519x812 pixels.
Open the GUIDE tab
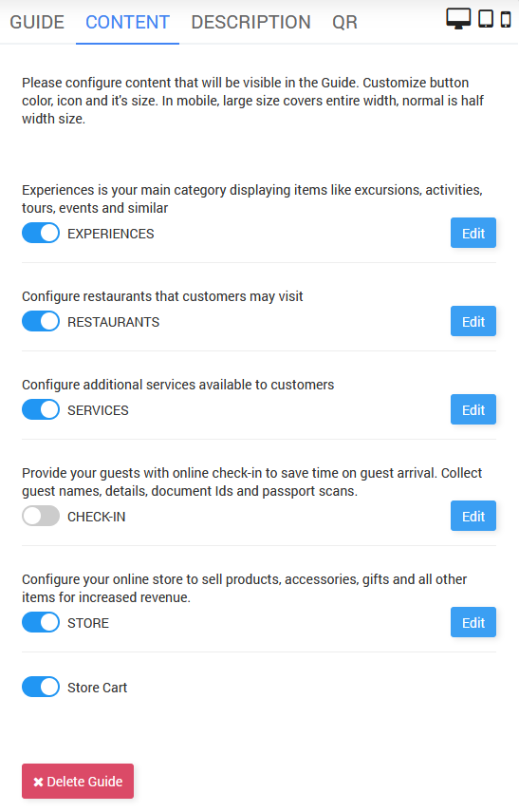[37, 22]
